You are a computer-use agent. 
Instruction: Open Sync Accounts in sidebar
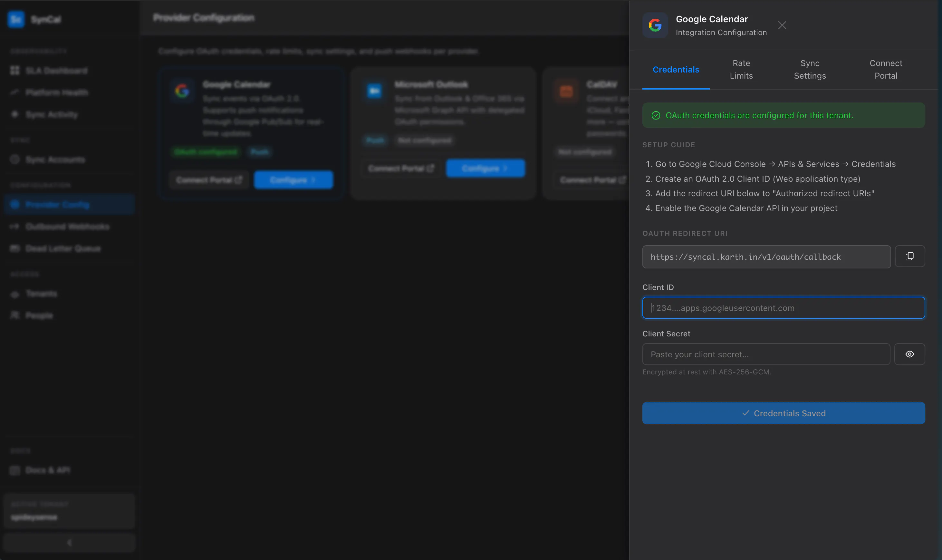pyautogui.click(x=69, y=159)
